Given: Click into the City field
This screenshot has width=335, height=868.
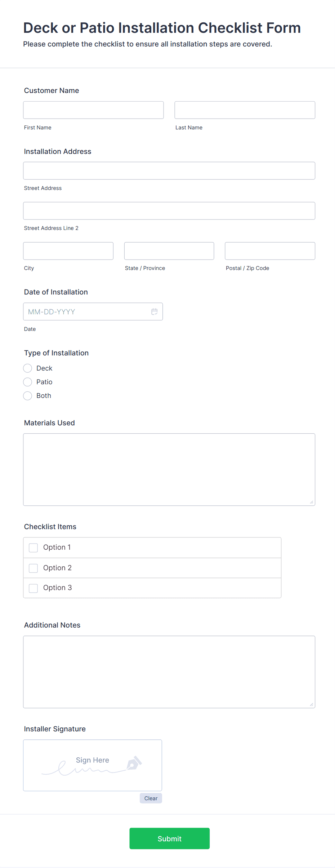Looking at the screenshot, I should pyautogui.click(x=68, y=251).
